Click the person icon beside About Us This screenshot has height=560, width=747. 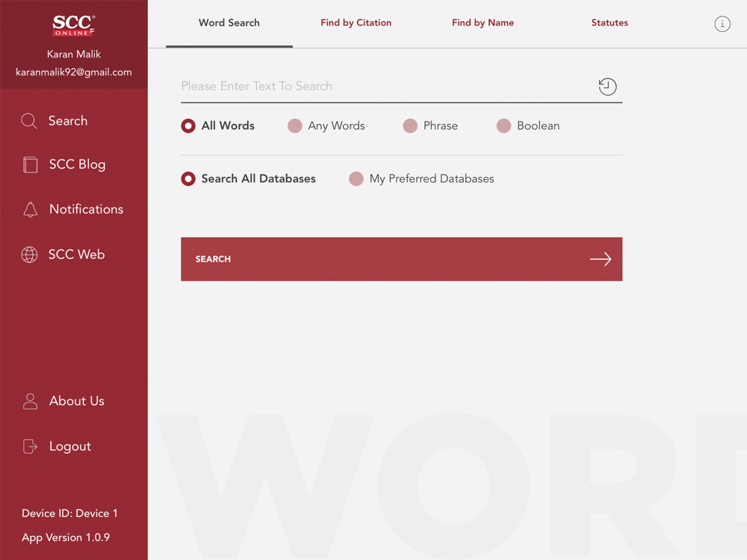tap(30, 402)
